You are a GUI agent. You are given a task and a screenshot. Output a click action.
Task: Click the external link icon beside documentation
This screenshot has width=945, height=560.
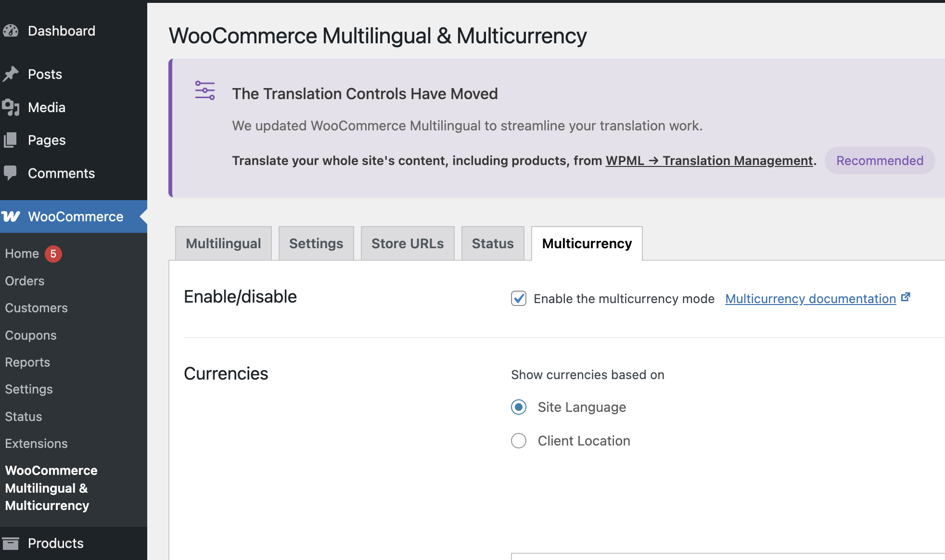[906, 297]
